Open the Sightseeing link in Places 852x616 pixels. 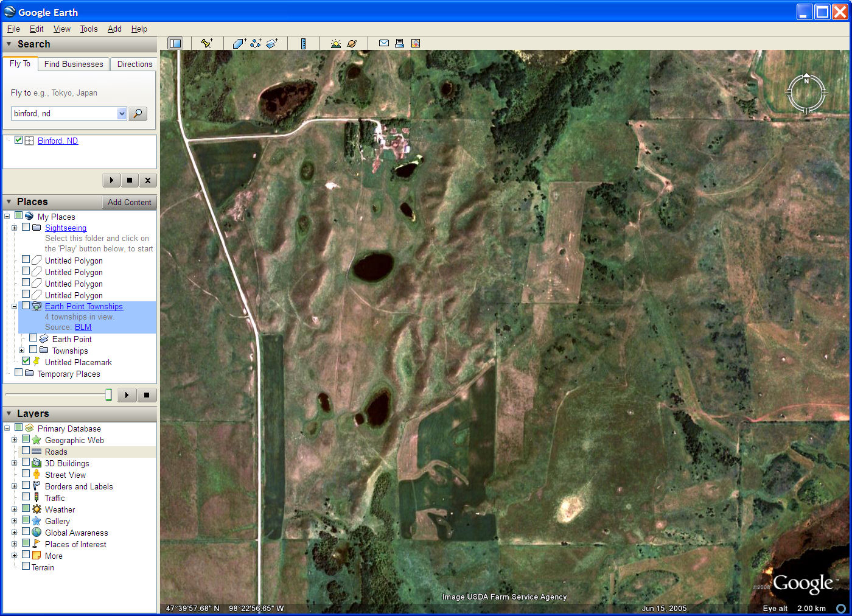coord(66,228)
